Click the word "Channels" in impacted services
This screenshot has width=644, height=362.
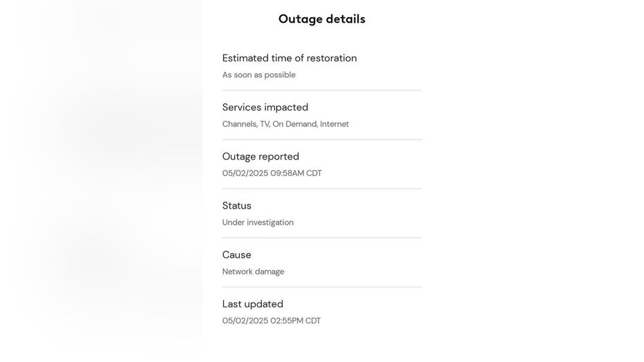pos(240,124)
